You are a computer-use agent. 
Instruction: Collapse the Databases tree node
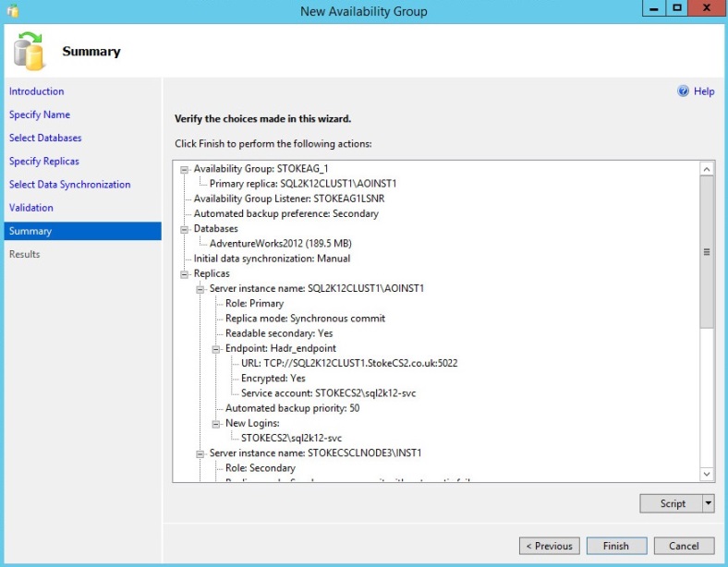coord(185,229)
